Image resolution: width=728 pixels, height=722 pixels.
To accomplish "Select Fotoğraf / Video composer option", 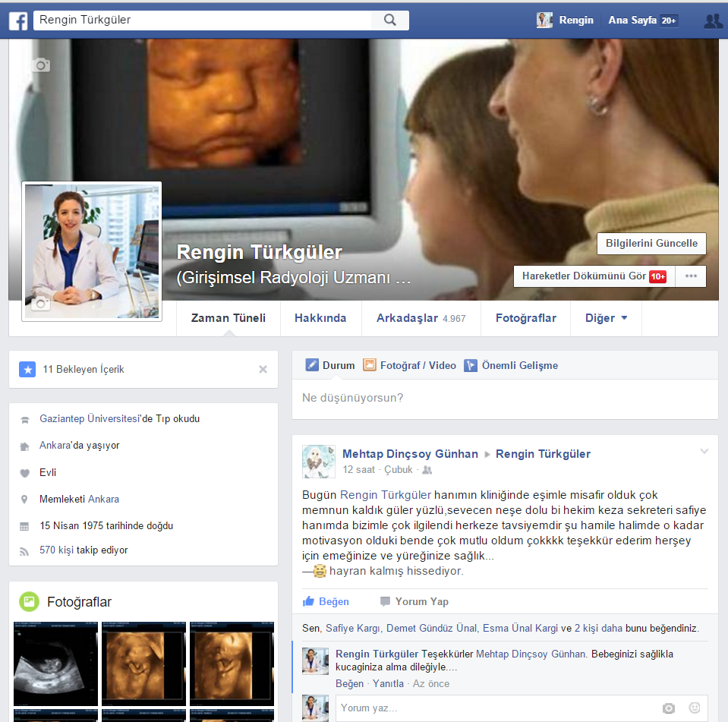I will pyautogui.click(x=410, y=365).
